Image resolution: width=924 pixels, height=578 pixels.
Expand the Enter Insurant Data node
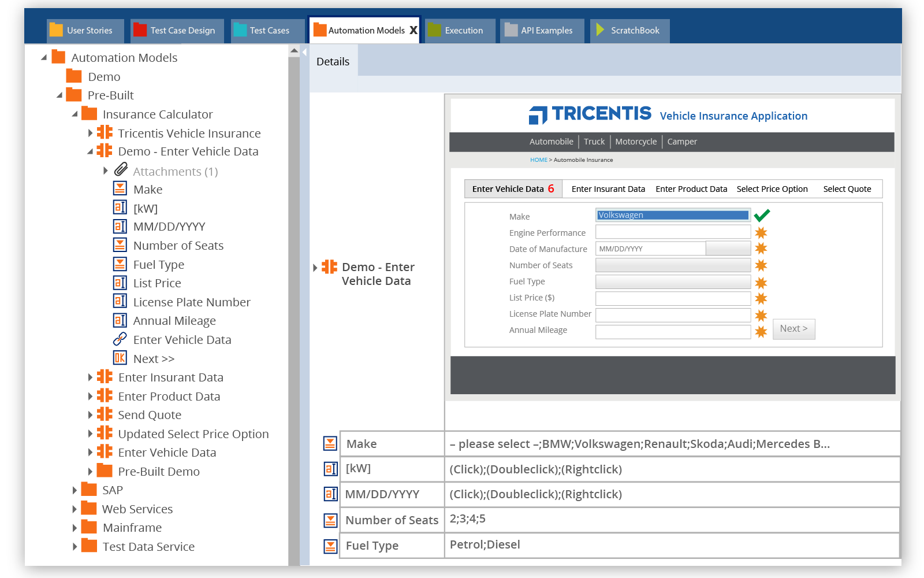[x=90, y=377]
